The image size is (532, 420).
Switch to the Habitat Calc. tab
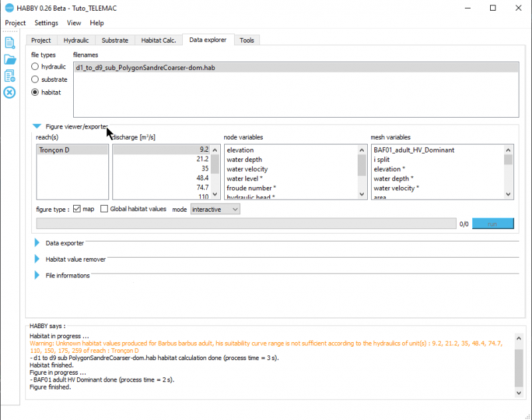point(158,40)
